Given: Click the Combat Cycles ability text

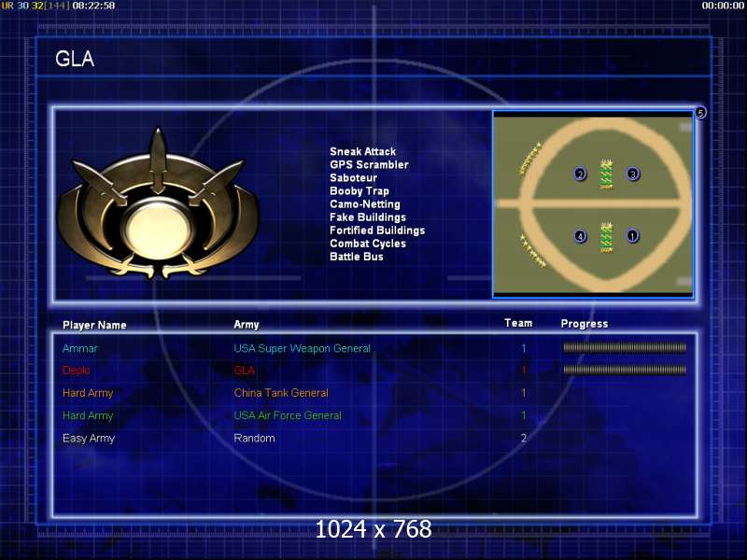Looking at the screenshot, I should click(x=368, y=244).
